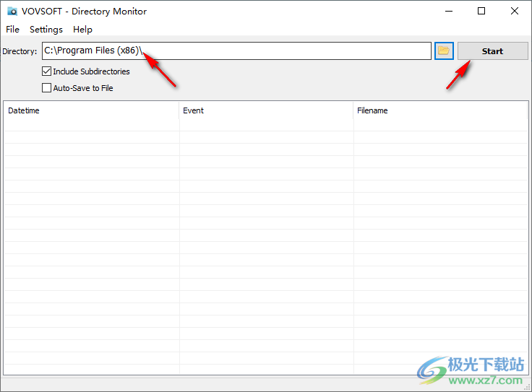The image size is (532, 392).
Task: Open the File menu
Action: [x=12, y=30]
